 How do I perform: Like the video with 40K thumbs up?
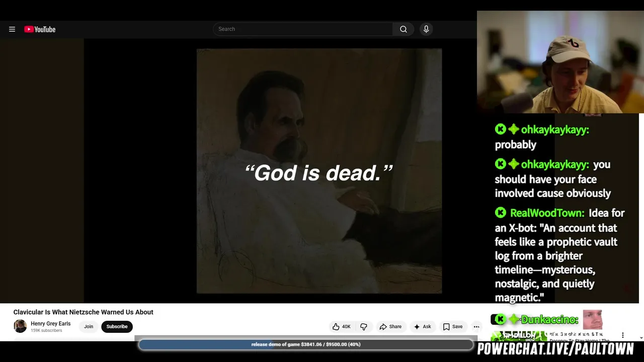point(342,327)
